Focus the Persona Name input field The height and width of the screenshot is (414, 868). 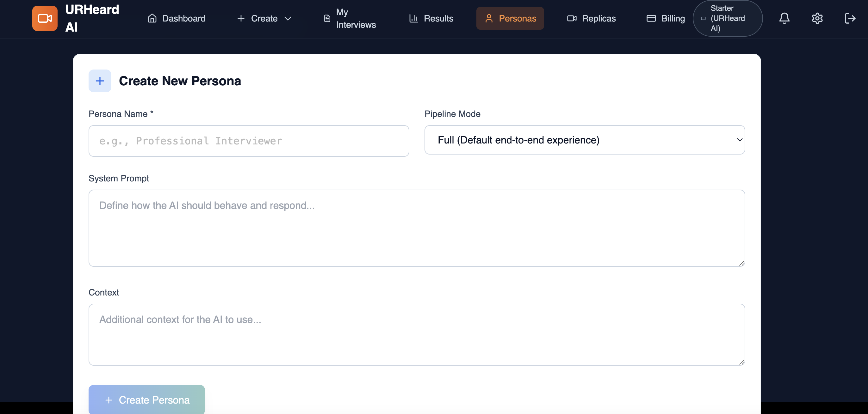(249, 141)
